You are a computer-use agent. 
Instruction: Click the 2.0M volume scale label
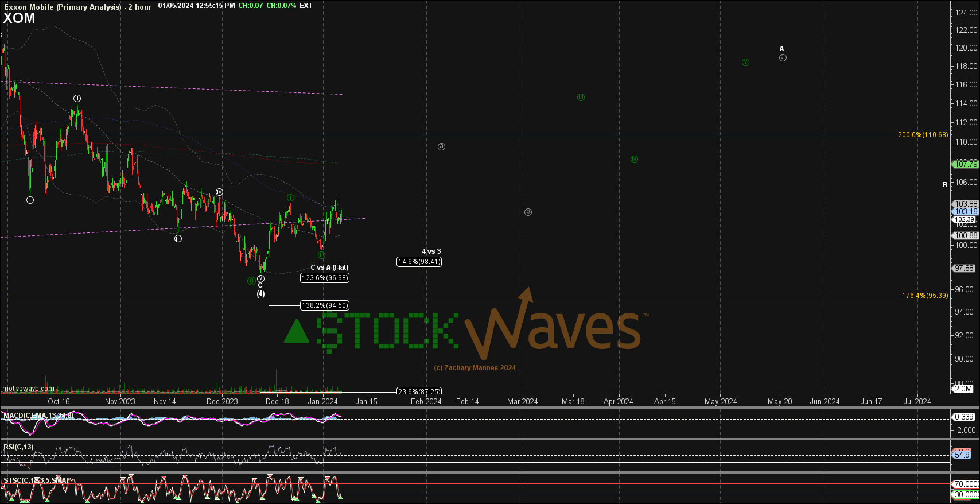pyautogui.click(x=963, y=389)
